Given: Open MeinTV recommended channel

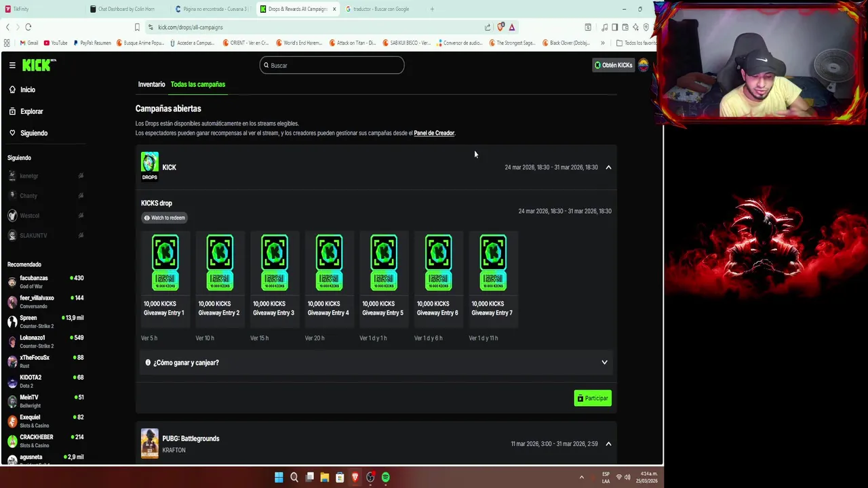Looking at the screenshot, I should [45, 401].
